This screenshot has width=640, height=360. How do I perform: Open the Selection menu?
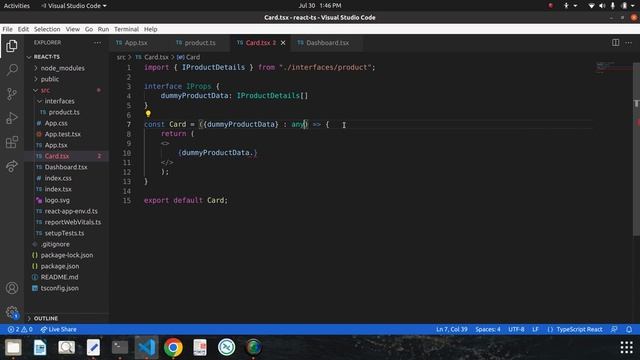click(x=47, y=29)
